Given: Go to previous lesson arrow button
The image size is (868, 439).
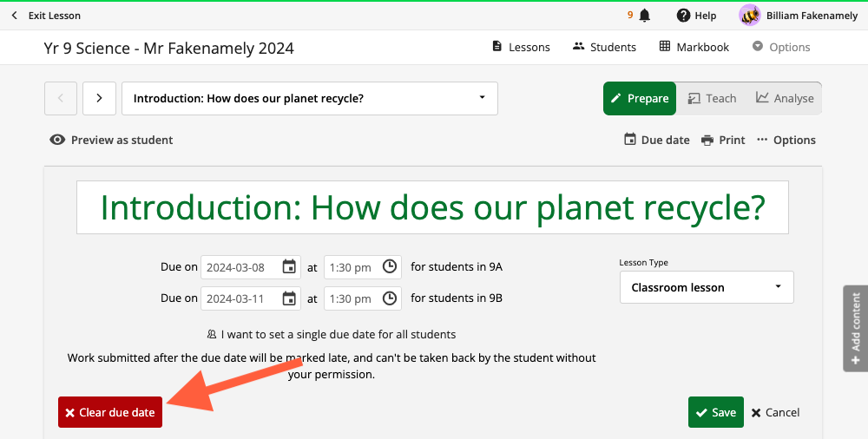Looking at the screenshot, I should pos(61,99).
